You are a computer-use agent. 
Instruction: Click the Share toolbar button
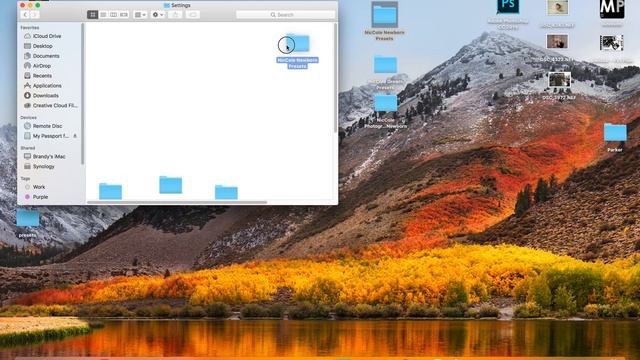175,15
